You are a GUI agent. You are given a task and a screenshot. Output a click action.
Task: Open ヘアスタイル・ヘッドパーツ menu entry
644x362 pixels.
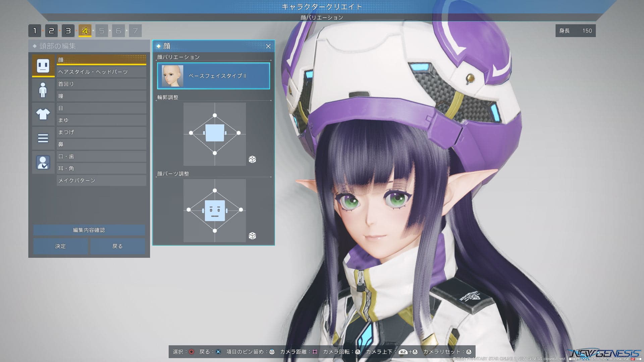pyautogui.click(x=101, y=72)
